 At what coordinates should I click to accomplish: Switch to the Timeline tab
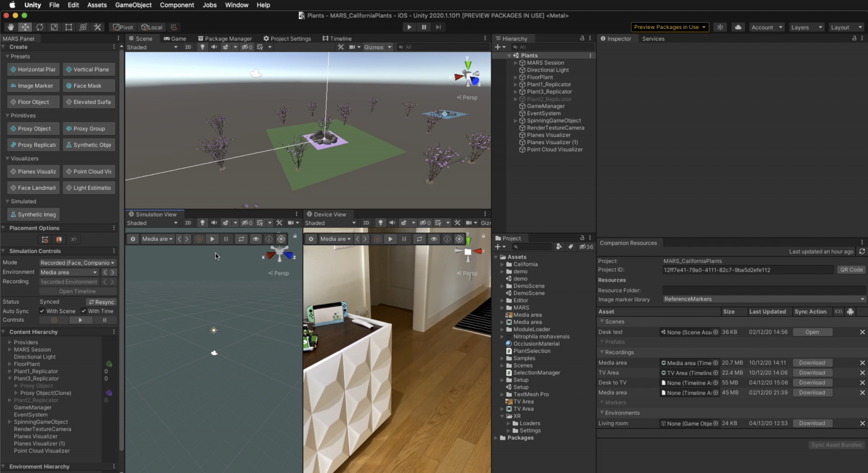[337, 39]
